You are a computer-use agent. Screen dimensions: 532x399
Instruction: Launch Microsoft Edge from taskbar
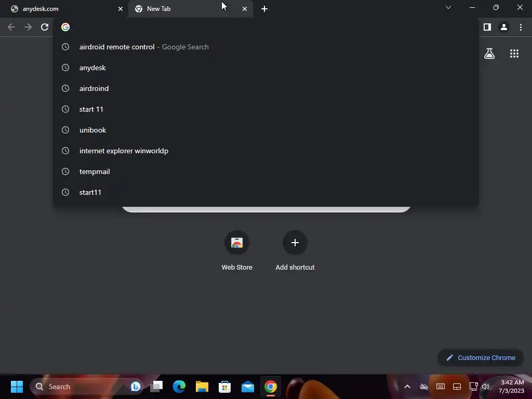[179, 387]
